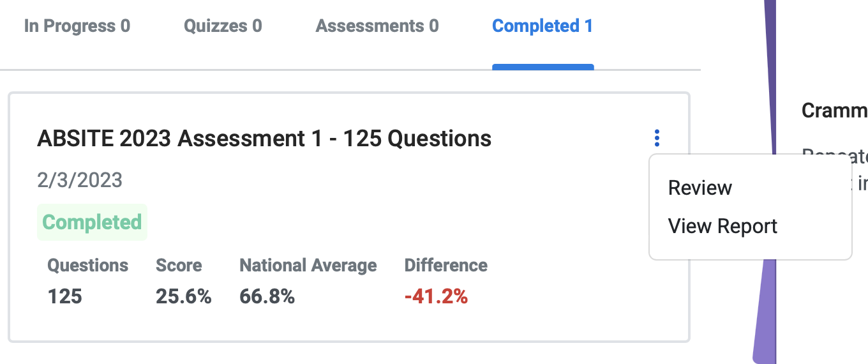Click the Difference column label

coord(446,265)
